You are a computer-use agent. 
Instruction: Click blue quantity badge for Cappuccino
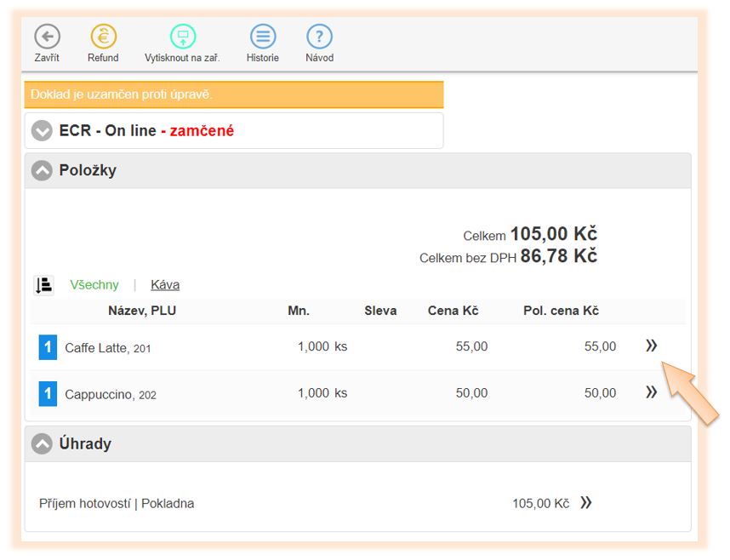coord(48,393)
